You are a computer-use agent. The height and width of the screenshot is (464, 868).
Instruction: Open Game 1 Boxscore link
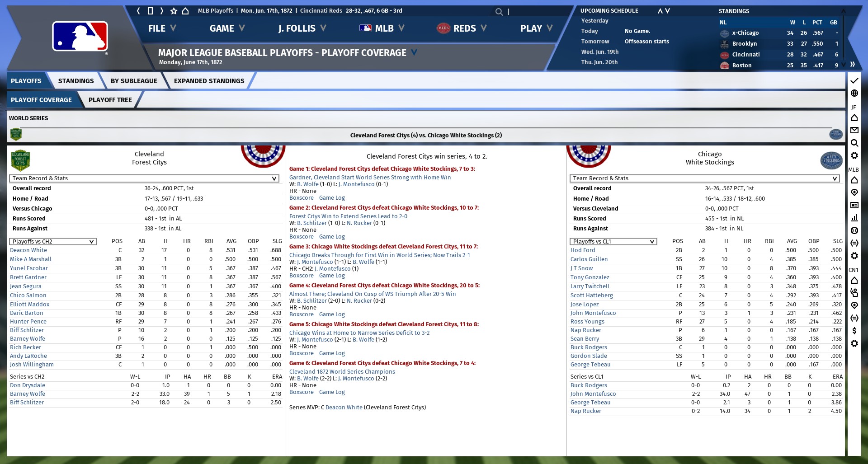[x=302, y=198]
